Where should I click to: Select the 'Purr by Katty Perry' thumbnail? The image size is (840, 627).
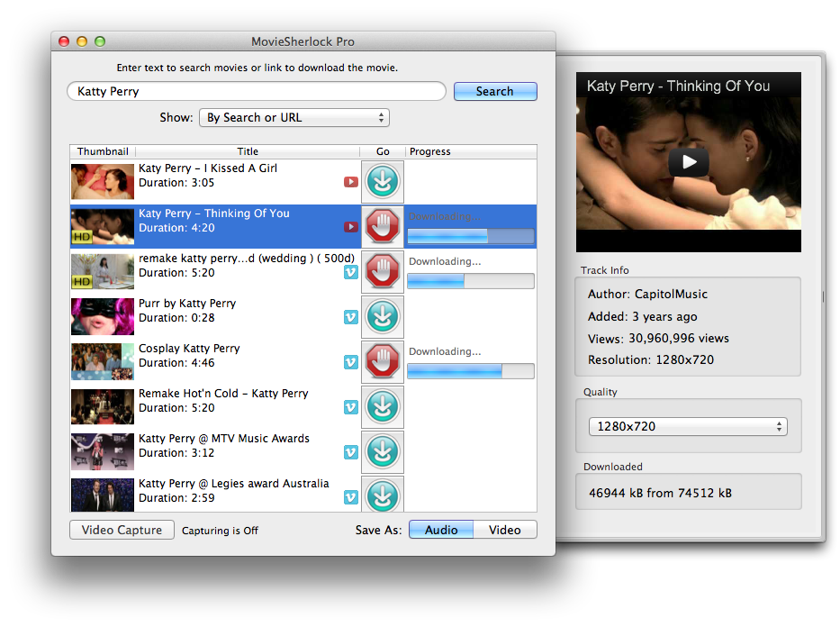point(103,317)
